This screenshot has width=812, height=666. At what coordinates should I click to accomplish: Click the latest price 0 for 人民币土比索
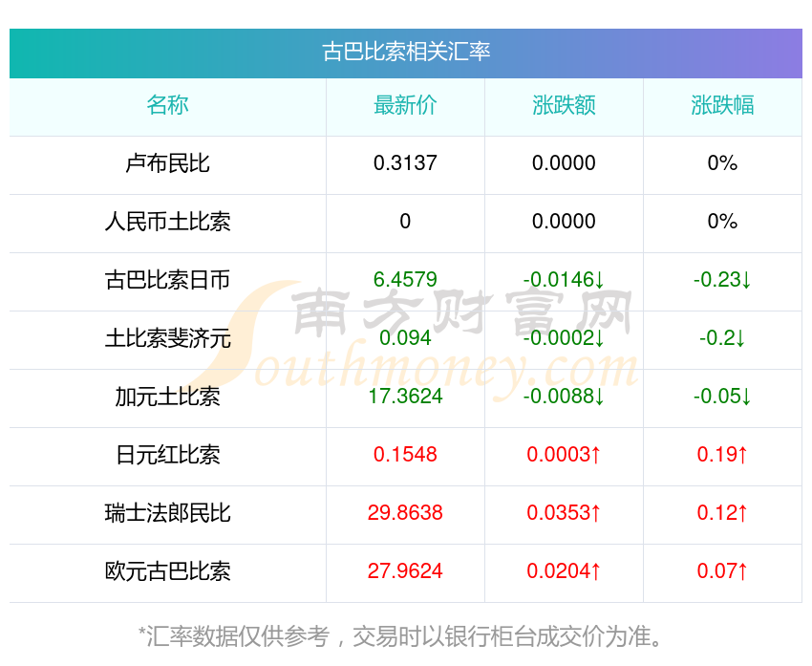coord(405,222)
